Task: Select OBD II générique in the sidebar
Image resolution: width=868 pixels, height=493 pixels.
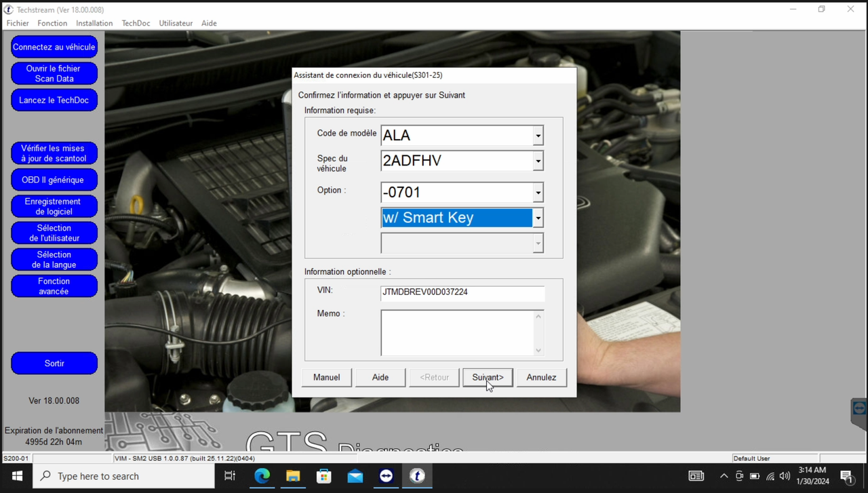Action: coord(54,180)
